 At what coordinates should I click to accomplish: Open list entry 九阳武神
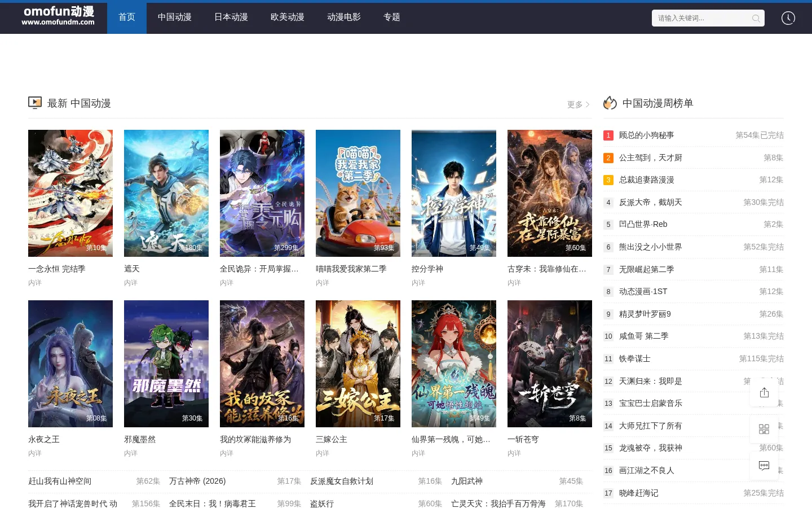click(467, 481)
